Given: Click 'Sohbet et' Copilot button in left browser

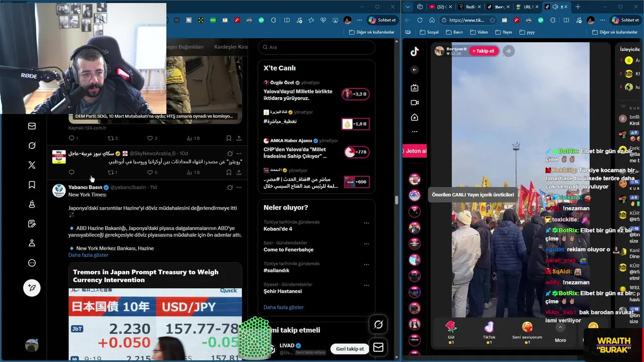Looking at the screenshot, I should click(382, 20).
